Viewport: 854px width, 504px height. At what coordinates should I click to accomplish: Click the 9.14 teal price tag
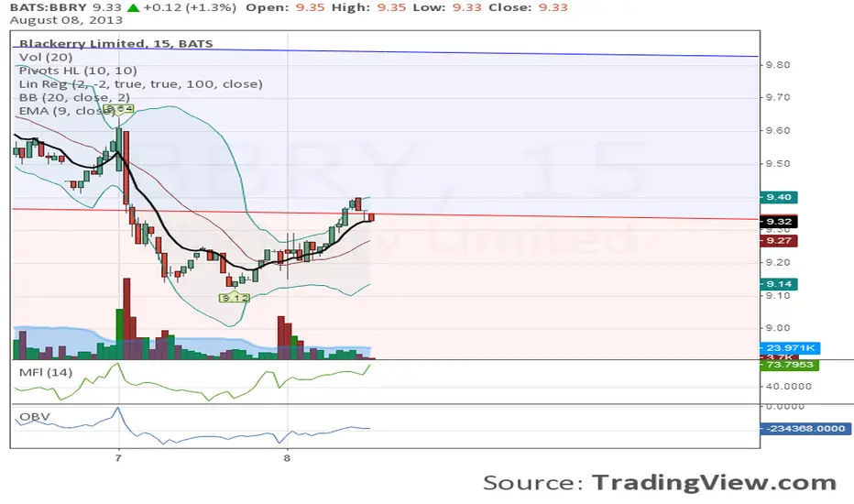point(778,284)
